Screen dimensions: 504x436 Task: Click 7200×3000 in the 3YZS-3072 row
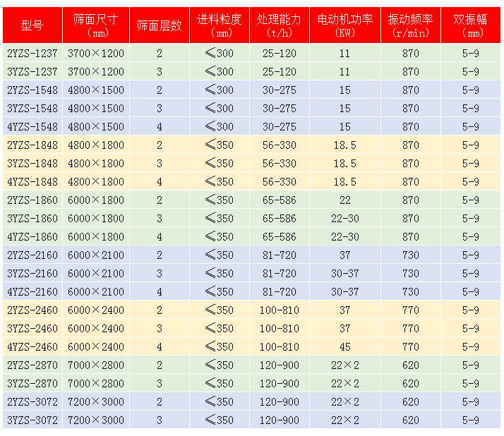(96, 420)
